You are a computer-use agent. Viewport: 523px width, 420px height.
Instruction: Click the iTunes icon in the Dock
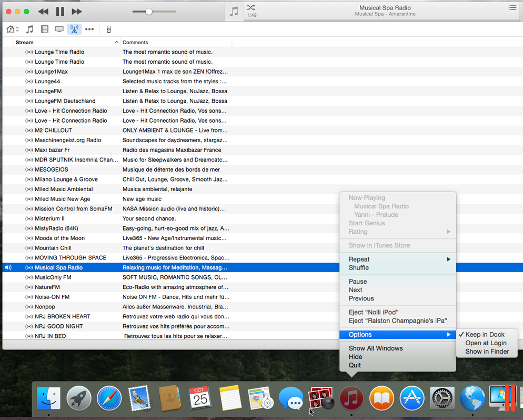351,398
